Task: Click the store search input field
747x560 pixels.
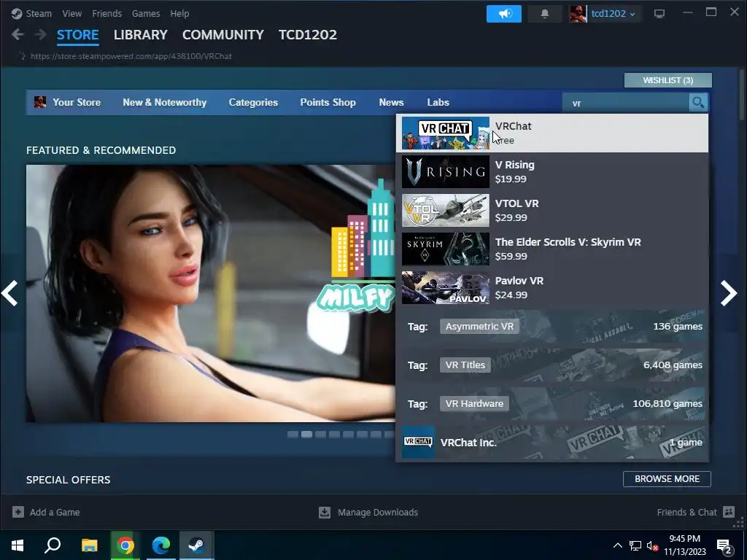Action: [625, 102]
